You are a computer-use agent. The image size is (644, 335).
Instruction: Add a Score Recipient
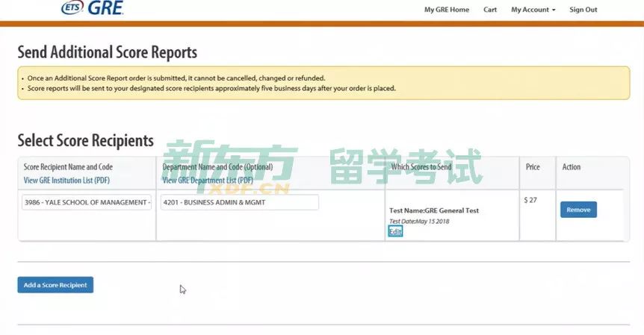point(55,285)
